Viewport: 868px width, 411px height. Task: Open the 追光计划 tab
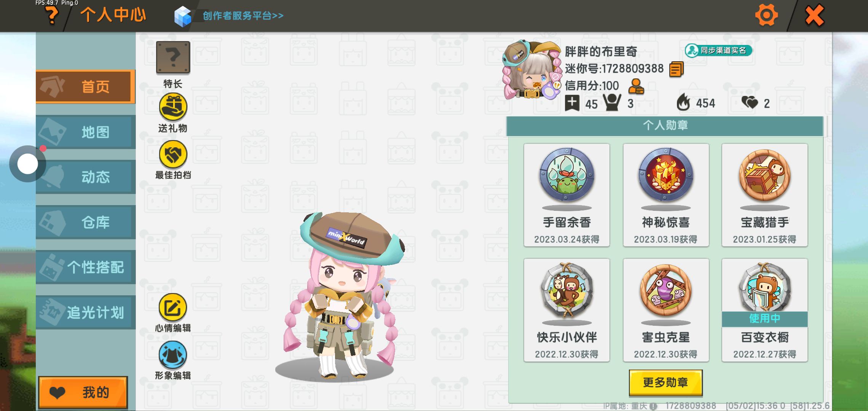pyautogui.click(x=86, y=312)
